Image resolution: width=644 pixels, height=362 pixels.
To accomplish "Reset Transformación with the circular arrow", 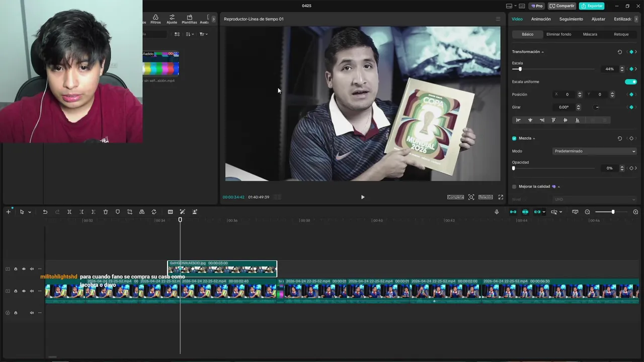I will tap(620, 52).
